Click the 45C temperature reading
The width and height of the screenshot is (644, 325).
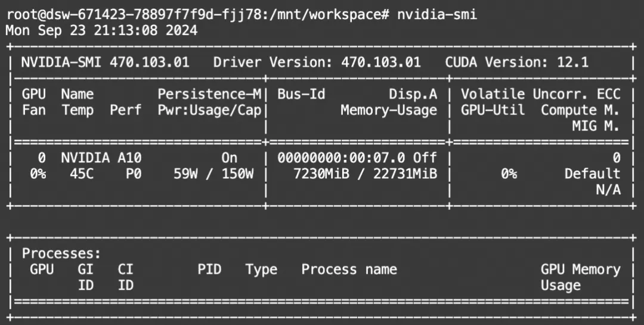coord(78,174)
